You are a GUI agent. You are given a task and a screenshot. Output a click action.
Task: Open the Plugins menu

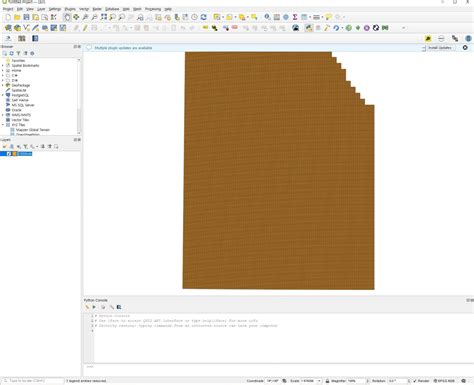point(70,9)
